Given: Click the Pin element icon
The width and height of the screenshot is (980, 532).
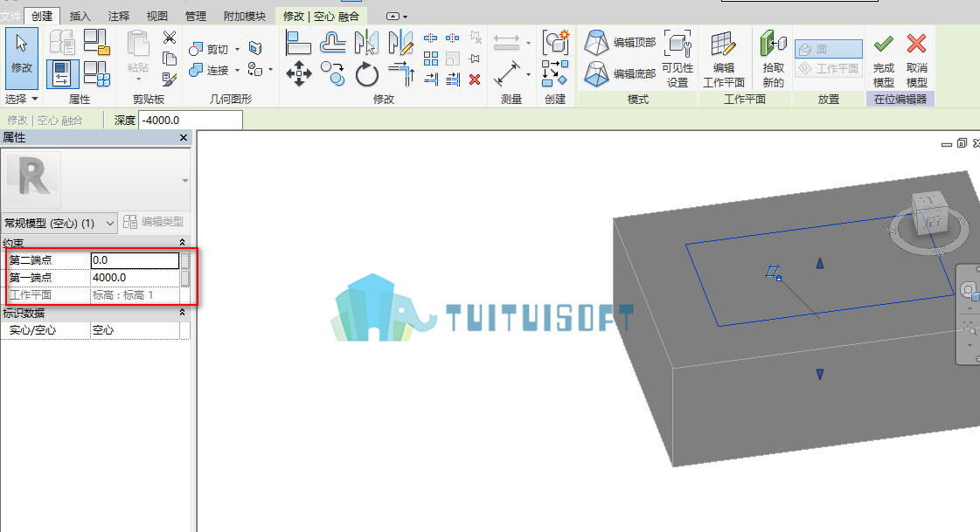Looking at the screenshot, I should pyautogui.click(x=475, y=59).
